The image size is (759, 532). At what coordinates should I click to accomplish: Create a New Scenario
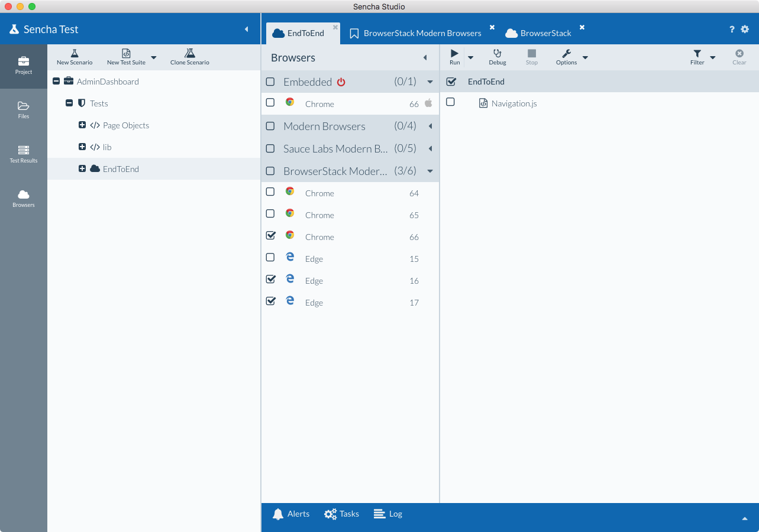[74, 57]
